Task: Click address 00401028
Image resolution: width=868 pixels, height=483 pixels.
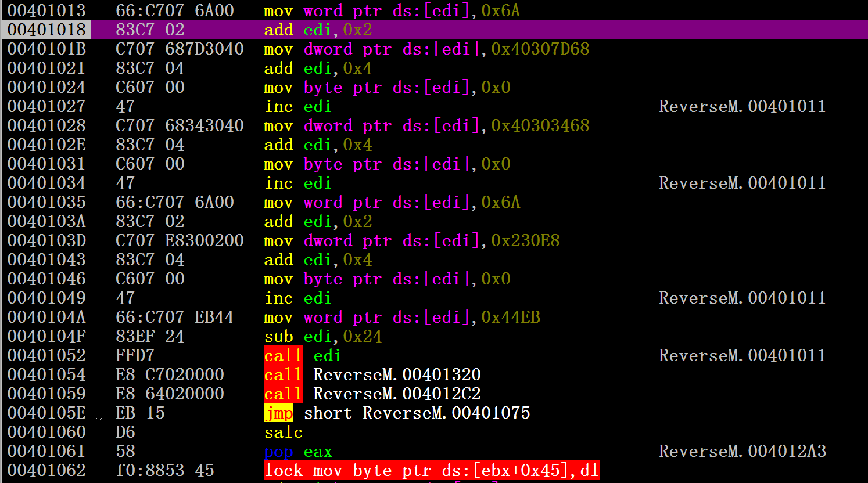Action: click(46, 125)
